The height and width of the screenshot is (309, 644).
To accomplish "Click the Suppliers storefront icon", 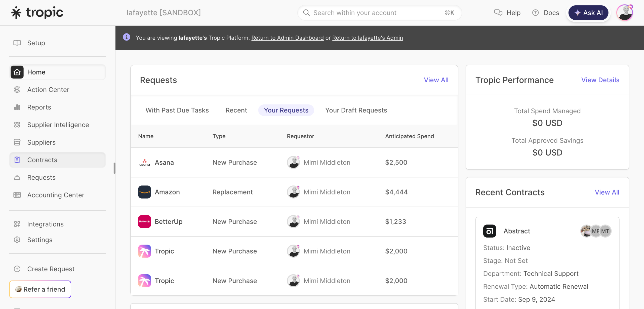I will coord(17,142).
